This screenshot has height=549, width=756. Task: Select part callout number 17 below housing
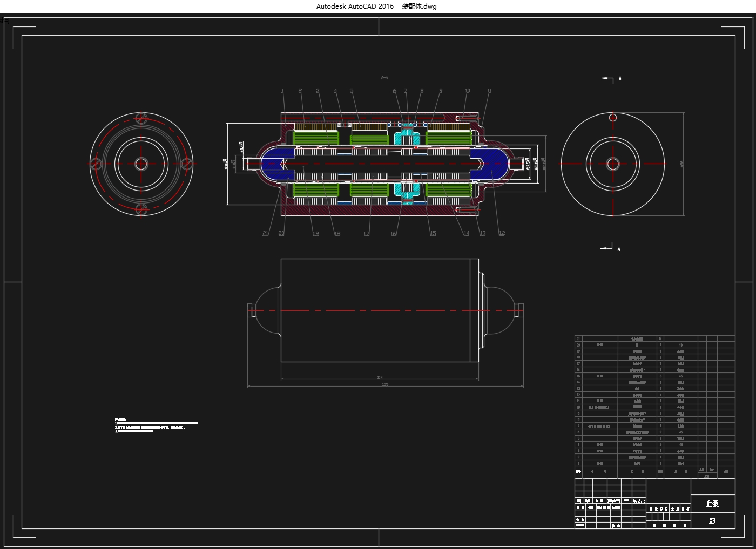[x=367, y=233]
